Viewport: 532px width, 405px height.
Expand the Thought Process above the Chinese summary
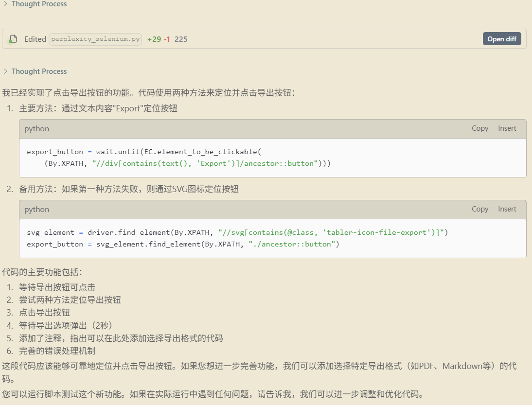(39, 71)
